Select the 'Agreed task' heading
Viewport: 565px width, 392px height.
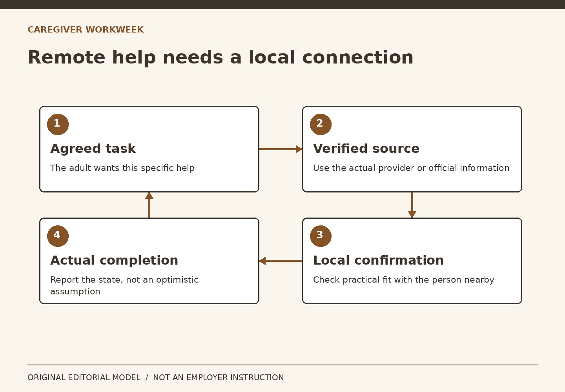pos(93,149)
